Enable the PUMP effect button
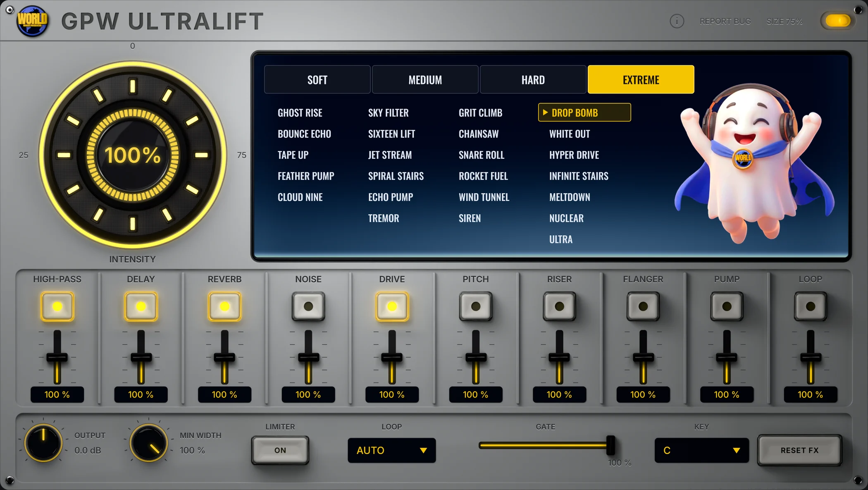868x490 pixels. (x=727, y=306)
